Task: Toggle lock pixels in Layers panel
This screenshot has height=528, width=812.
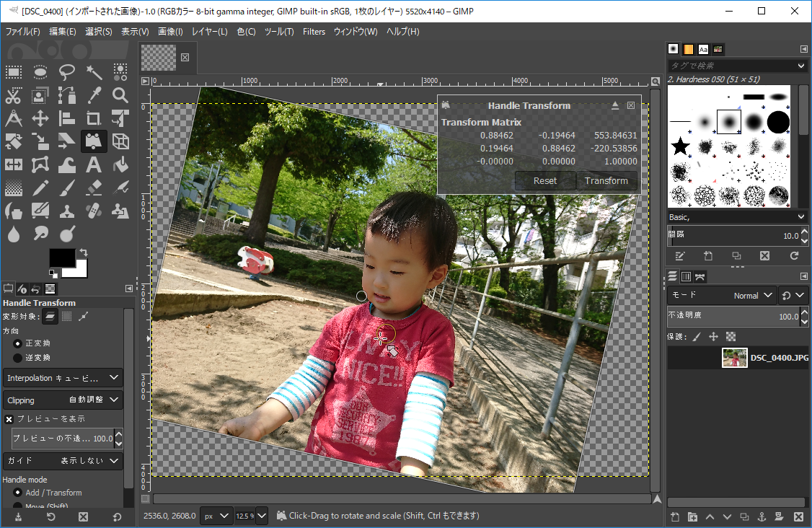Action: [x=697, y=337]
